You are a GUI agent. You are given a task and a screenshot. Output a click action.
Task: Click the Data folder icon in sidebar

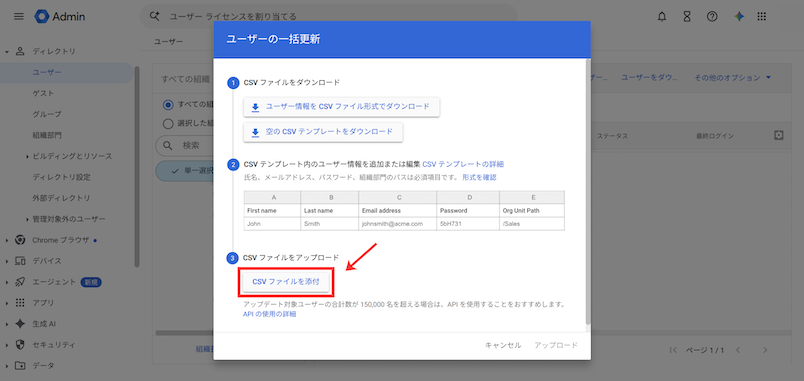tap(21, 366)
